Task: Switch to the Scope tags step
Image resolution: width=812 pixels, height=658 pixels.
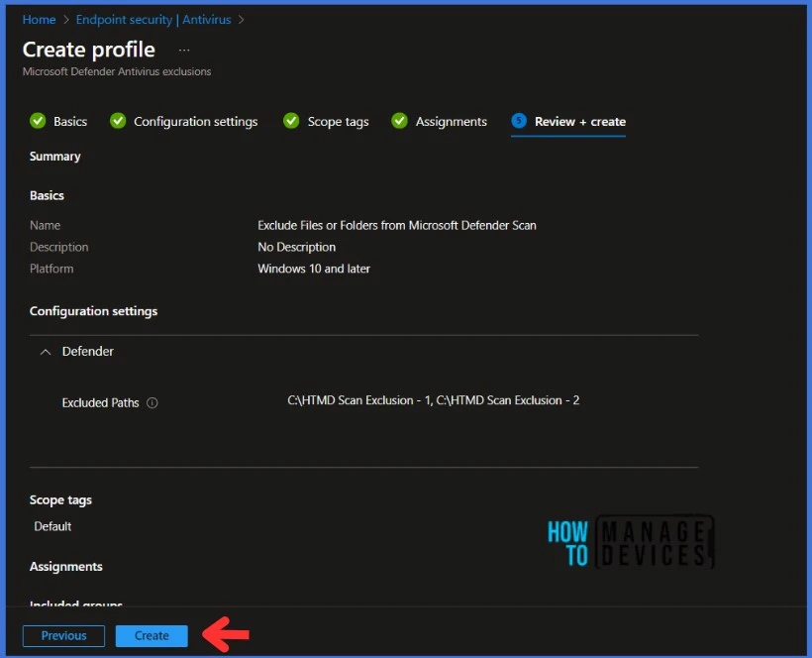Action: click(x=338, y=122)
